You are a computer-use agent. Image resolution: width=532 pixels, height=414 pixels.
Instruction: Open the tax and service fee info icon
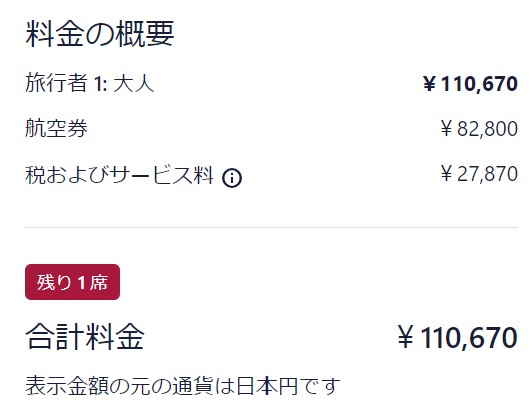(x=232, y=178)
